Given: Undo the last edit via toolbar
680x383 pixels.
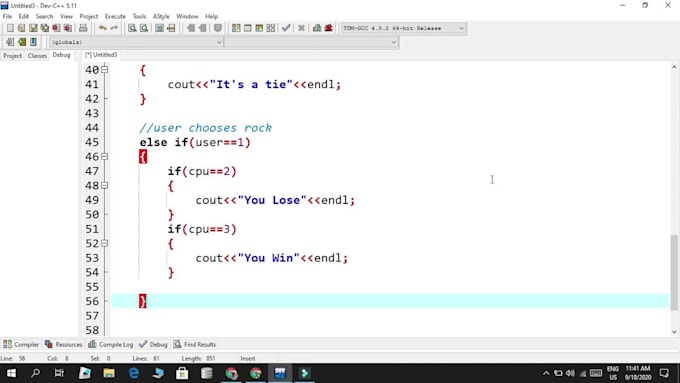Looking at the screenshot, I should pyautogui.click(x=102, y=28).
